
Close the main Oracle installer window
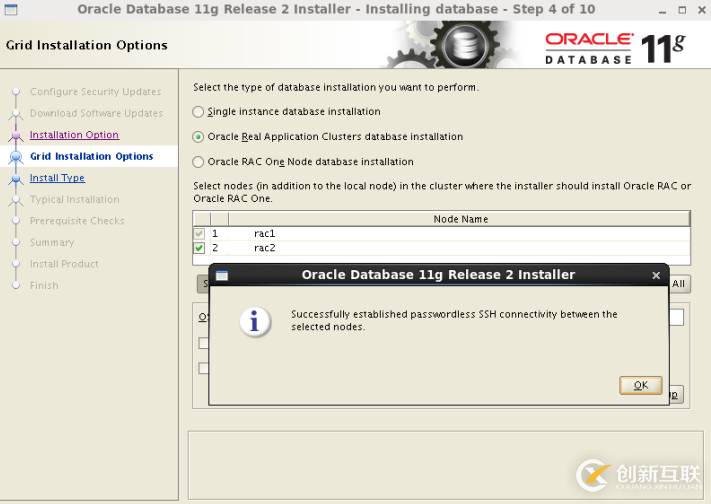coord(701,10)
